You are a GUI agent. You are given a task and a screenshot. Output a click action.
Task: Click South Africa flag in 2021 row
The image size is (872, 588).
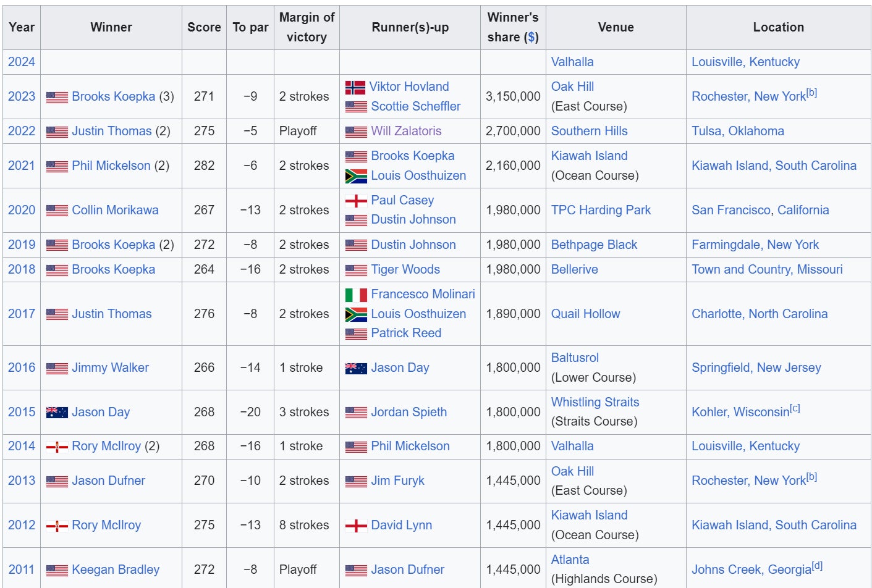(356, 176)
